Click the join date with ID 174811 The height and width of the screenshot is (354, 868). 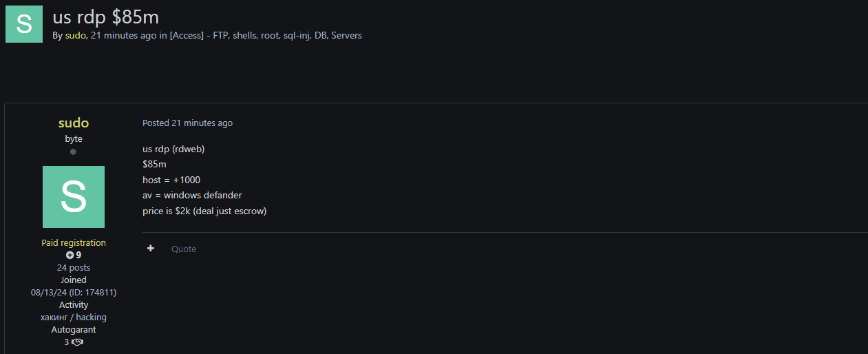[x=74, y=292]
